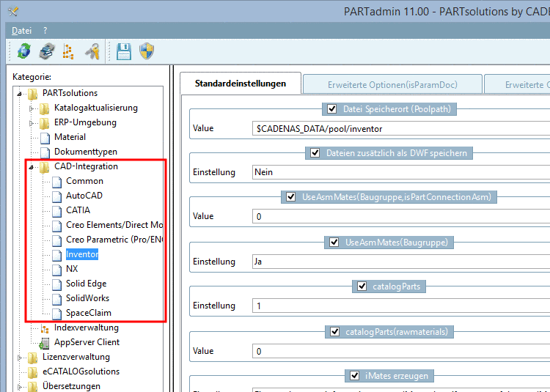Click the AppServer Client server icon
The image size is (550, 392).
tap(44, 343)
